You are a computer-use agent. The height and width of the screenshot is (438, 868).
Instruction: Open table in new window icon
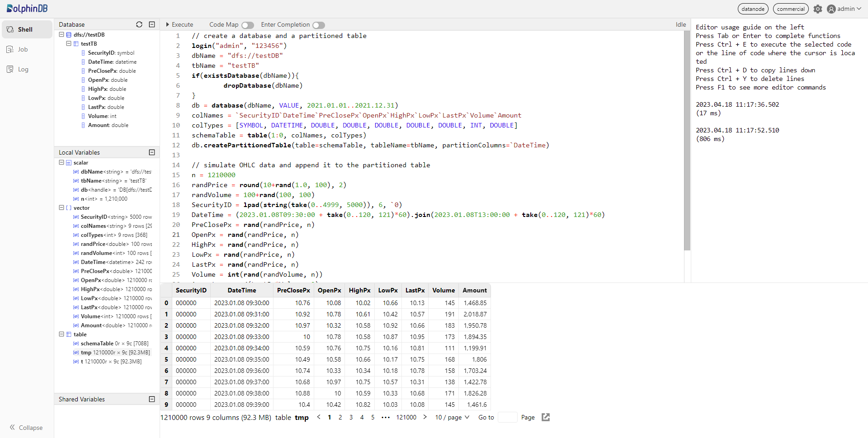pyautogui.click(x=546, y=417)
